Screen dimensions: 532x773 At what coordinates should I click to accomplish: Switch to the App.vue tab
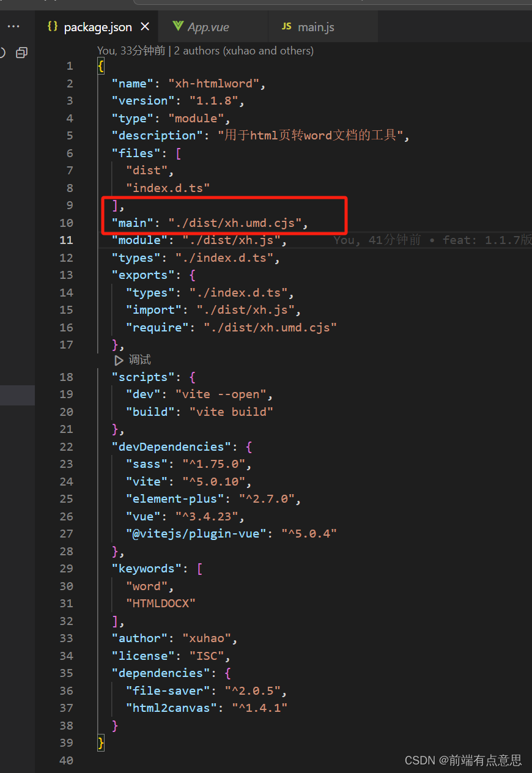pos(208,26)
